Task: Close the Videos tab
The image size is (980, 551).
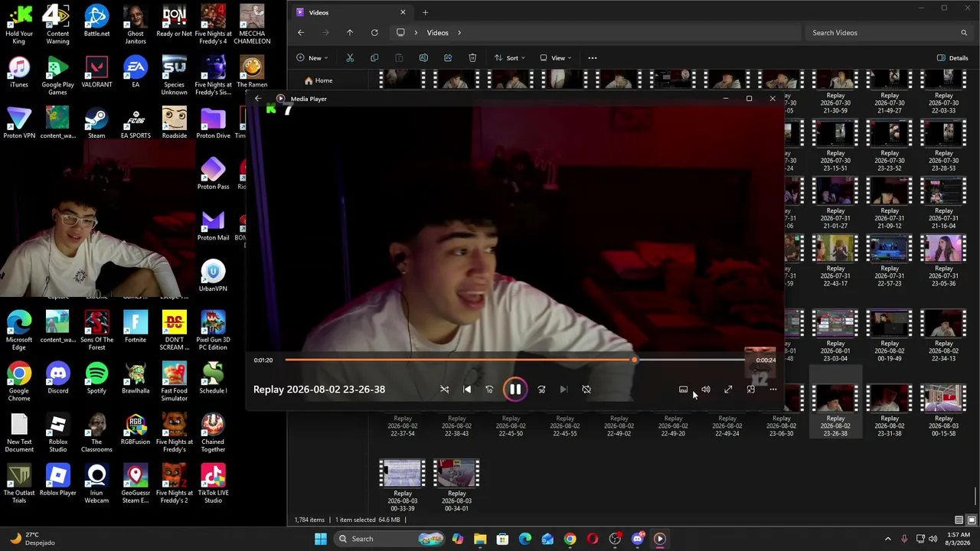Action: (403, 12)
